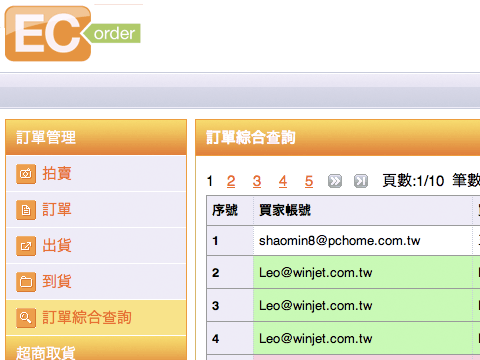
Task: Open the 到貨 menu item
Action: [x=96, y=282]
